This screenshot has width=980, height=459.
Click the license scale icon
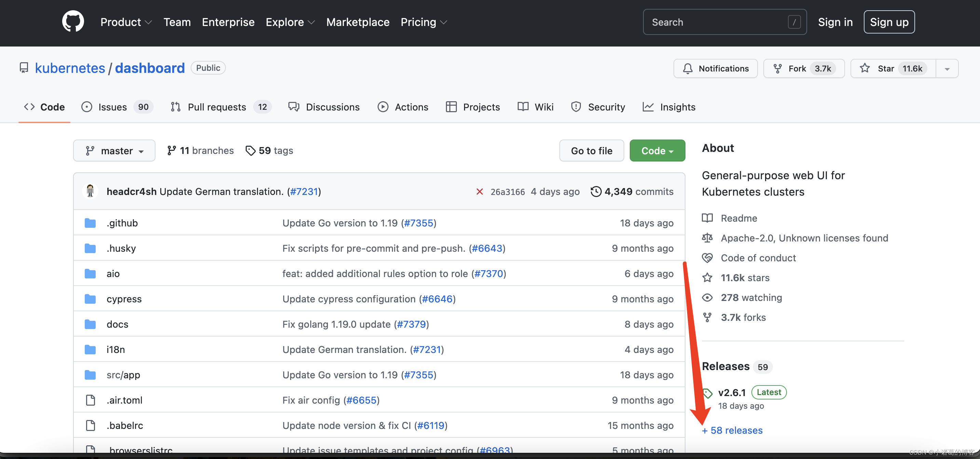click(707, 238)
